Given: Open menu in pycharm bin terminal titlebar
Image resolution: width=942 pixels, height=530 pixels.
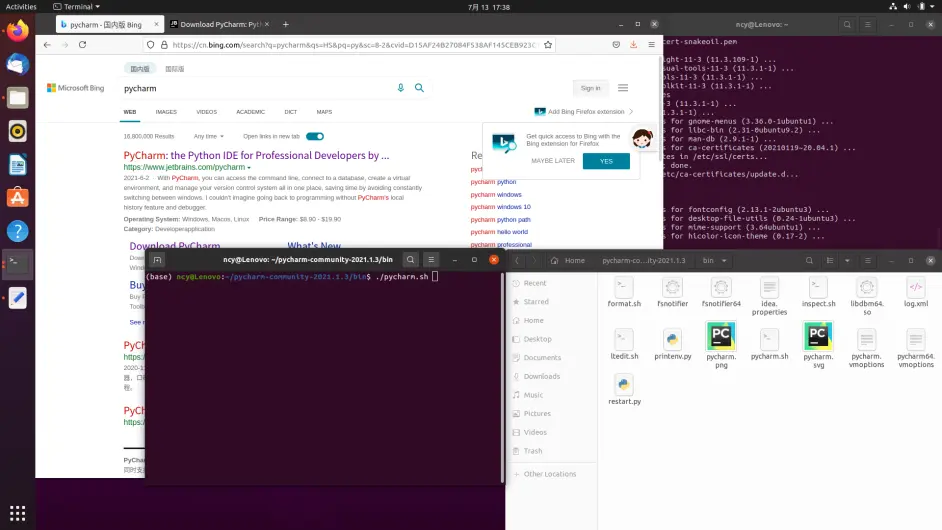Looking at the screenshot, I should 431,260.
